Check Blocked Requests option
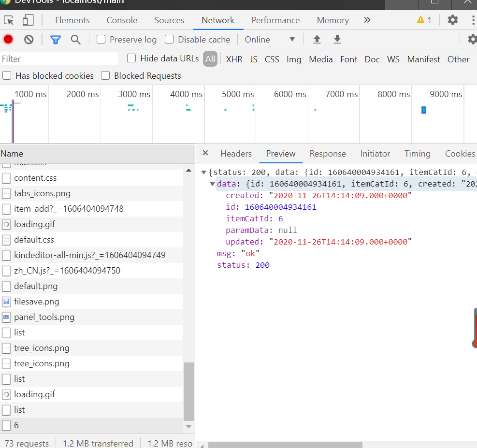Viewport: 477px width, 448px height. pos(105,75)
